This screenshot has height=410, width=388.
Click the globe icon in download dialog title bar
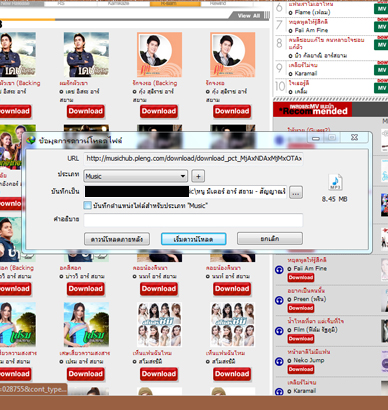[31, 140]
